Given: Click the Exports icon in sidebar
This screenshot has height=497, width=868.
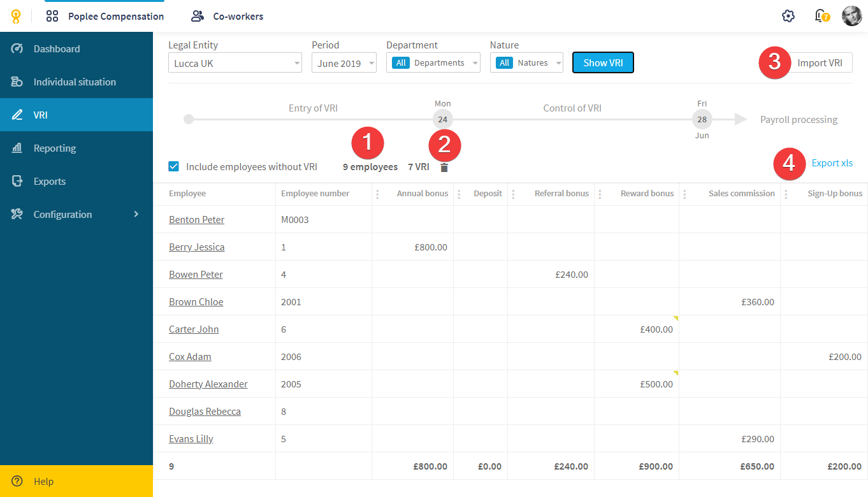Looking at the screenshot, I should (x=17, y=181).
